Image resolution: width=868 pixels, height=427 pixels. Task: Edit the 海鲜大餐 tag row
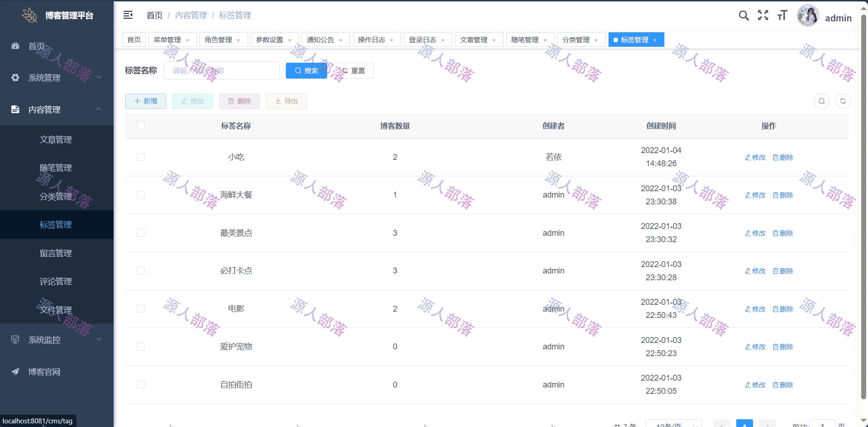pos(755,195)
